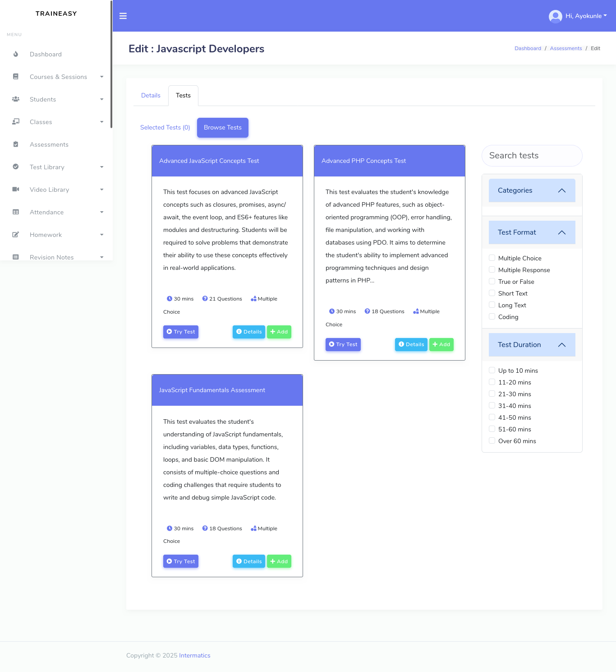Check the Coding test format checkbox

[x=492, y=317]
